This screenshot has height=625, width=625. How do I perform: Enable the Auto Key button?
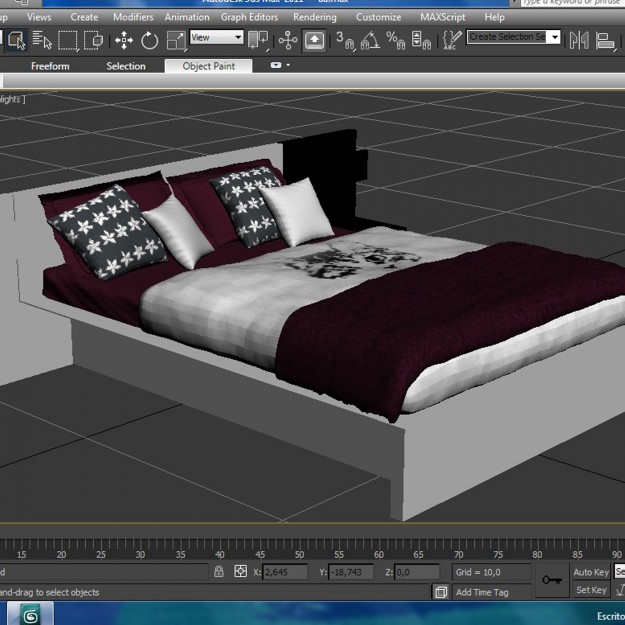click(591, 572)
